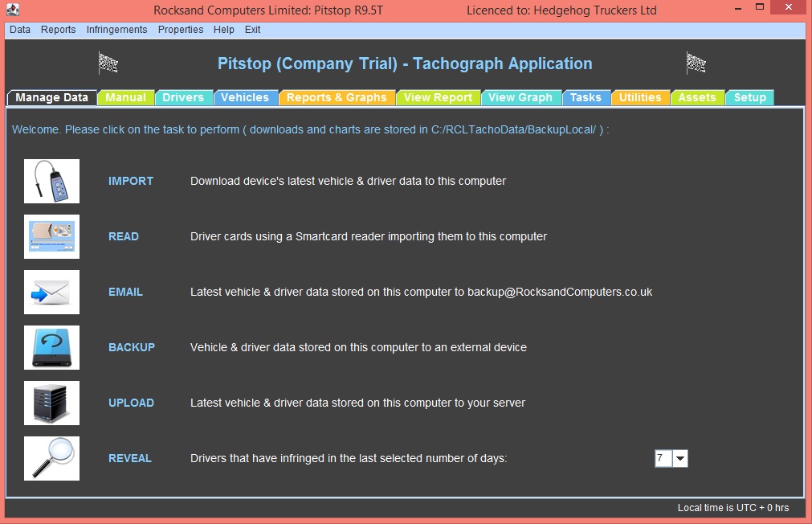Click the UPLOAD server icon

point(51,403)
